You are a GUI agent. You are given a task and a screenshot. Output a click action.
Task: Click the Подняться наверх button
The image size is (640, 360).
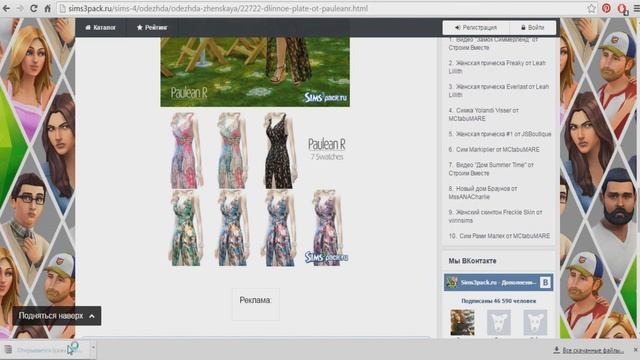click(x=57, y=316)
